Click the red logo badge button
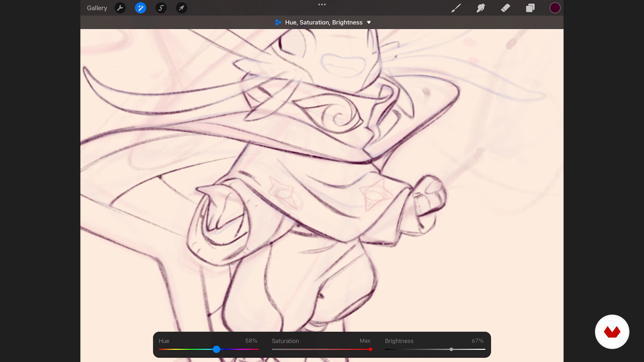Viewport: 644px width, 362px height. click(x=612, y=332)
